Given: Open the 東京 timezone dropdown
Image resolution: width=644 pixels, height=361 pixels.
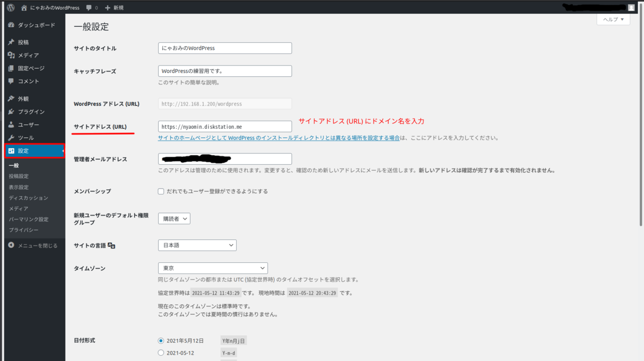Looking at the screenshot, I should (213, 268).
